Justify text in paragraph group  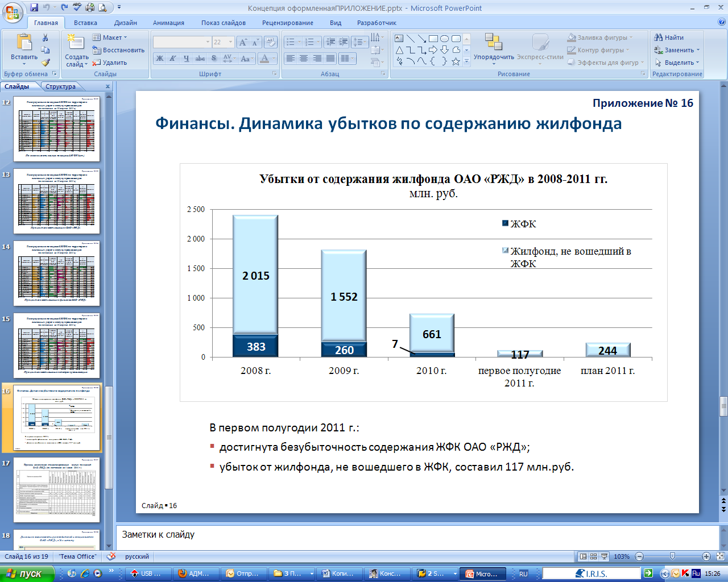pyautogui.click(x=330, y=59)
